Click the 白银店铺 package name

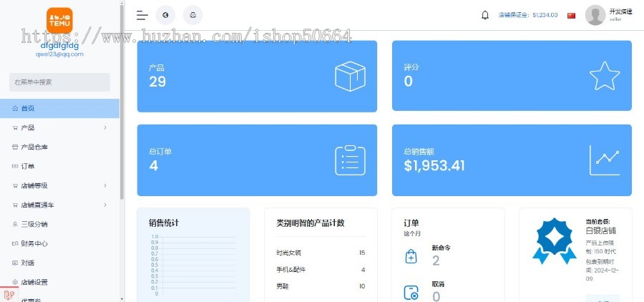click(x=601, y=231)
